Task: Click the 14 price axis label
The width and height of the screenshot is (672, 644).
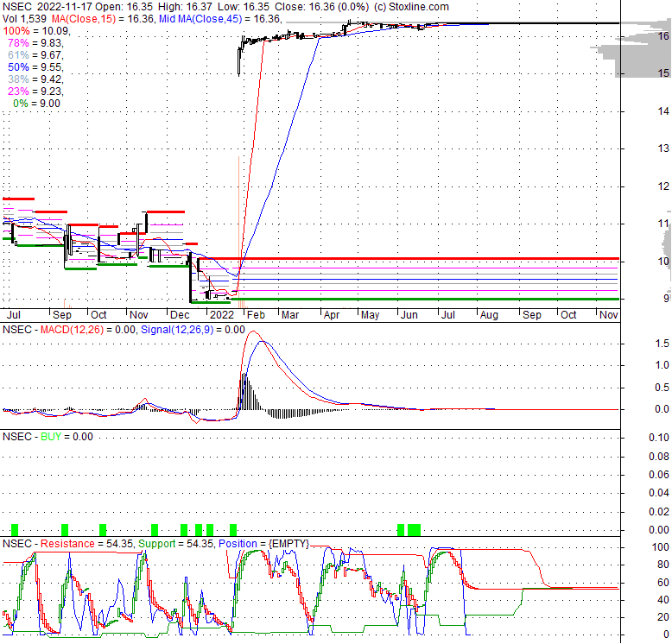Action: (x=663, y=110)
